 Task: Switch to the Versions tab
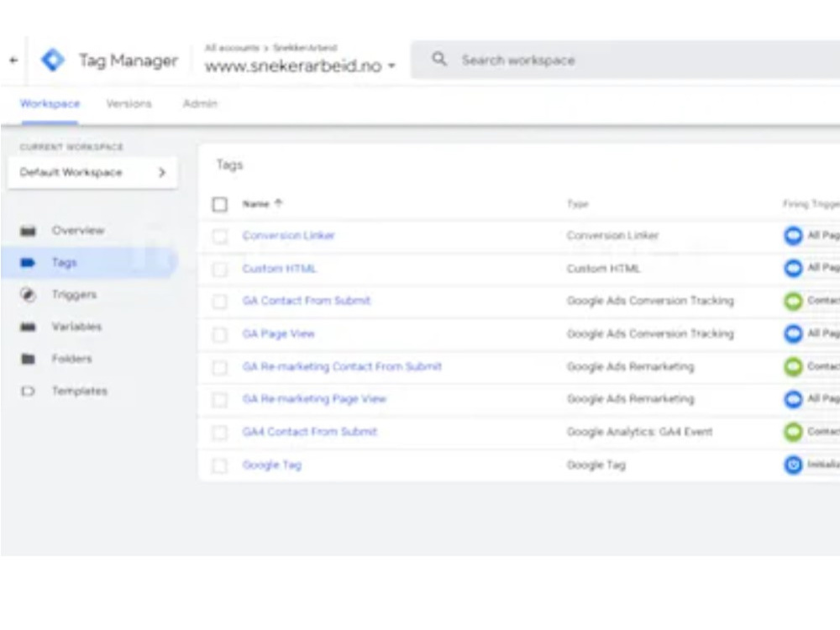[x=129, y=104]
